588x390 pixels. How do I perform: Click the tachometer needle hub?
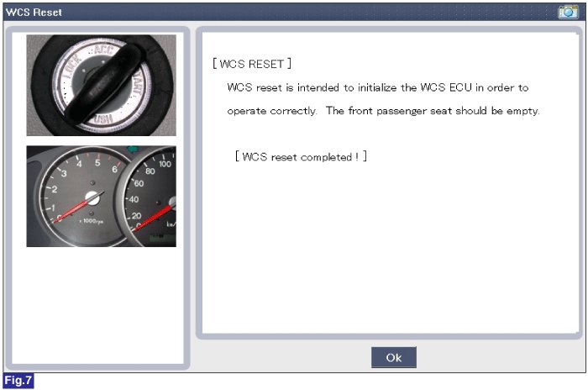(x=92, y=198)
